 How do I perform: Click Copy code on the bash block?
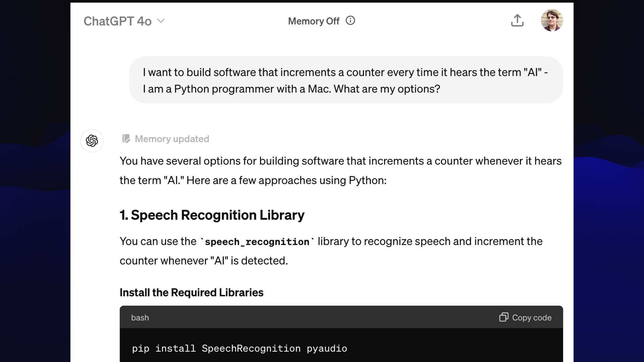[525, 317]
